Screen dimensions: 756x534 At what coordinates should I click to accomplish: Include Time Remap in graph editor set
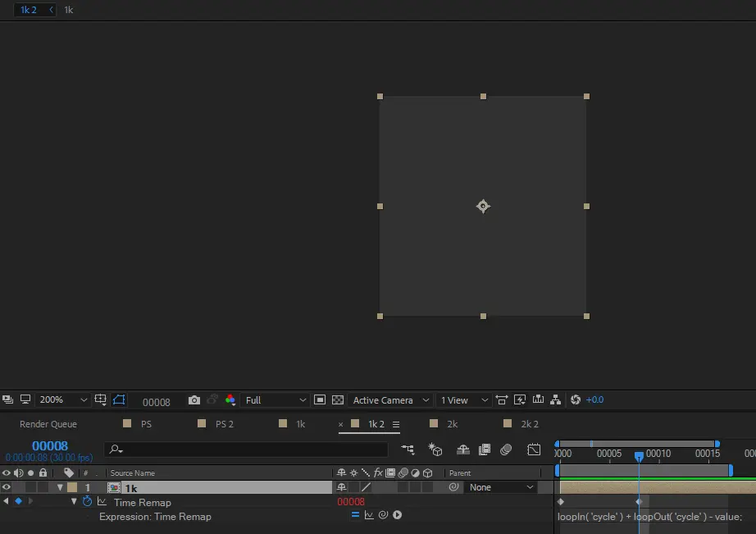pyautogui.click(x=102, y=501)
